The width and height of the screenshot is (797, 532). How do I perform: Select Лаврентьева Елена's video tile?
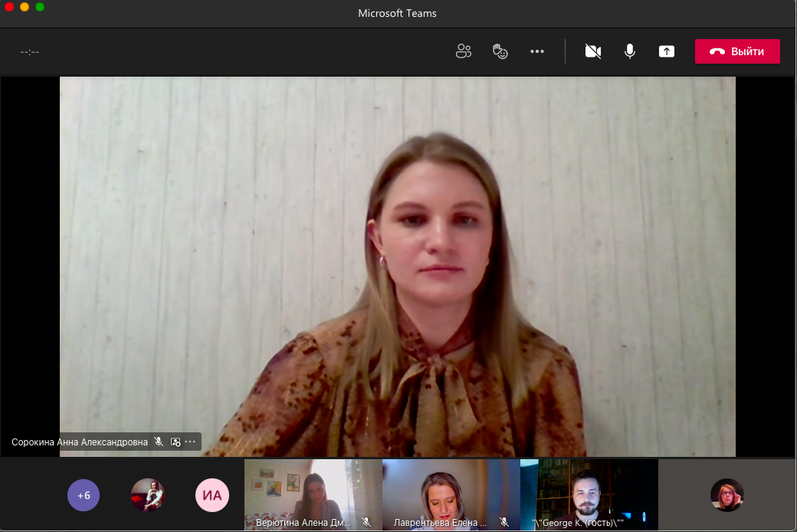(451, 491)
